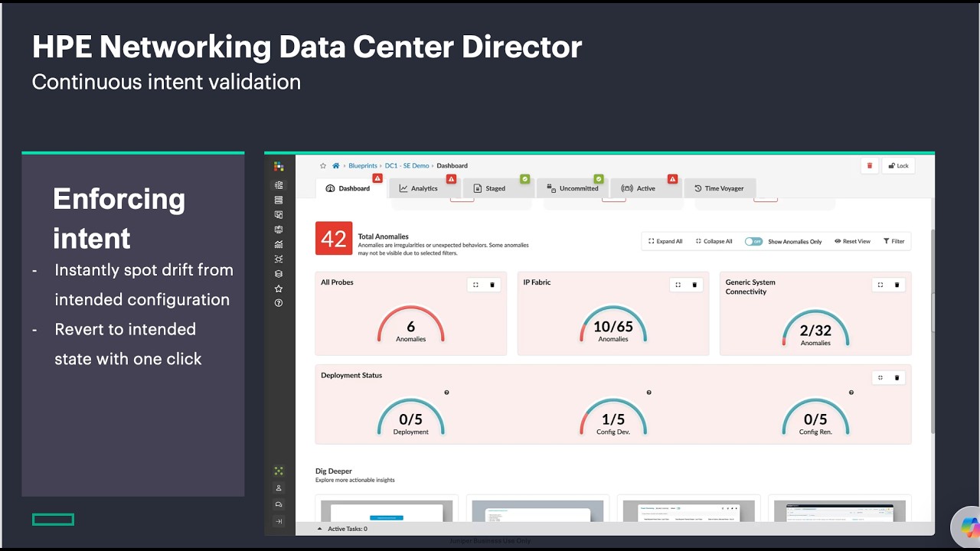This screenshot has height=551, width=980.
Task: Click the Copilot icon in the bottom-right corner
Action: [x=966, y=526]
